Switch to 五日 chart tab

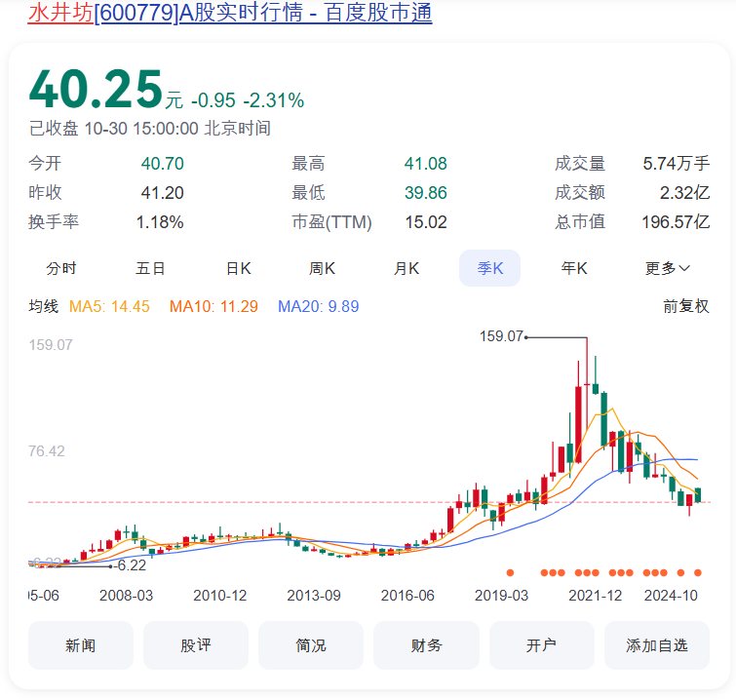(x=150, y=268)
